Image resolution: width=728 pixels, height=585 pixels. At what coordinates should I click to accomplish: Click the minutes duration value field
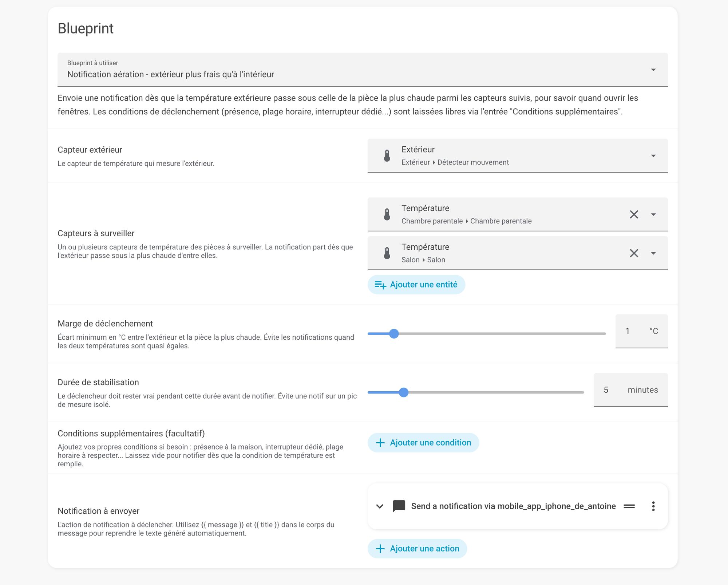(630, 390)
